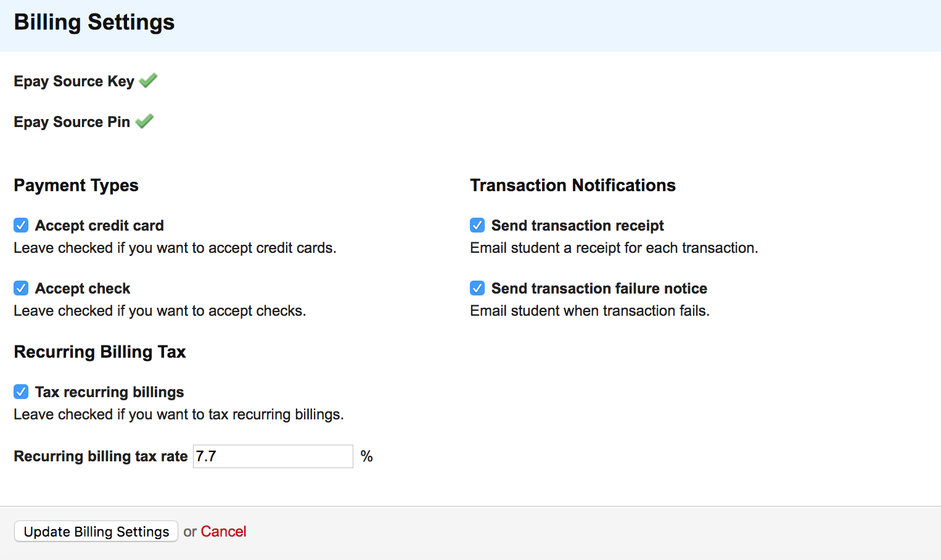Click the green checkmark beside Epay Source Pin
Viewport: 941px width, 560px height.
pos(144,121)
